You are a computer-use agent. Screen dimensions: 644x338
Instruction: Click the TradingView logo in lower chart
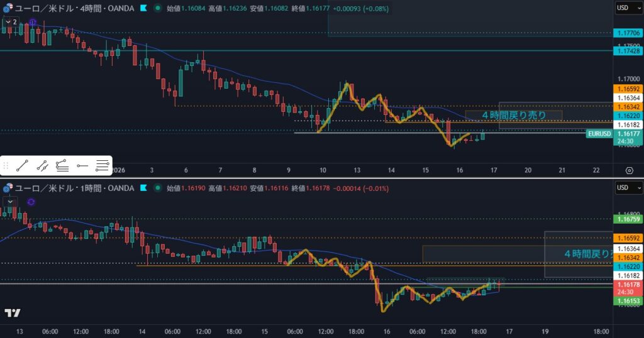click(x=12, y=313)
